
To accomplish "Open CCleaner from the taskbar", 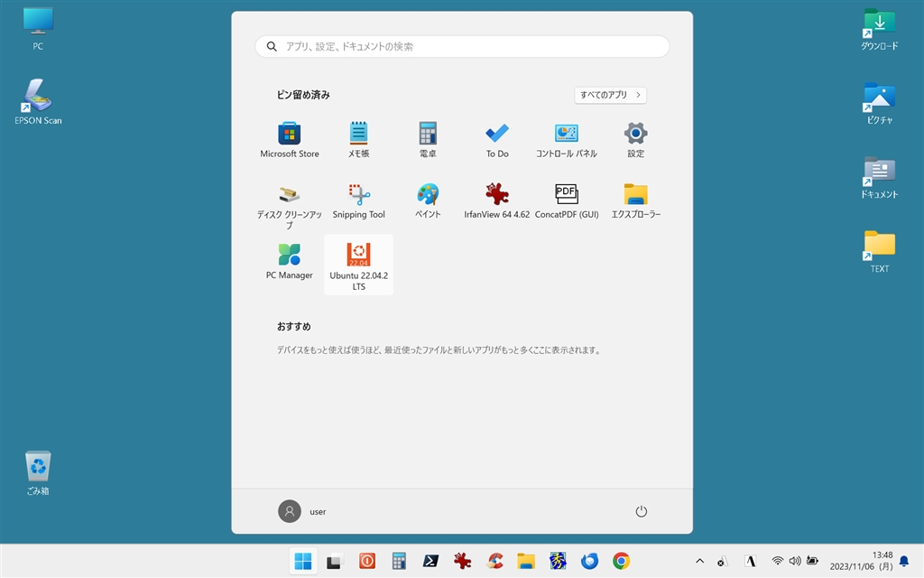I will coord(494,561).
